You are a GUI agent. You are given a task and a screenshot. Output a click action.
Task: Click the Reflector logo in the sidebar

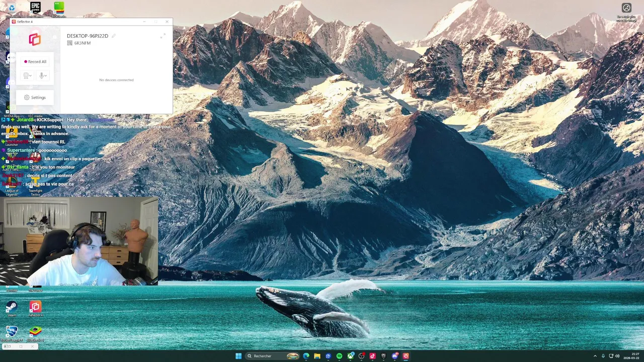[35, 39]
